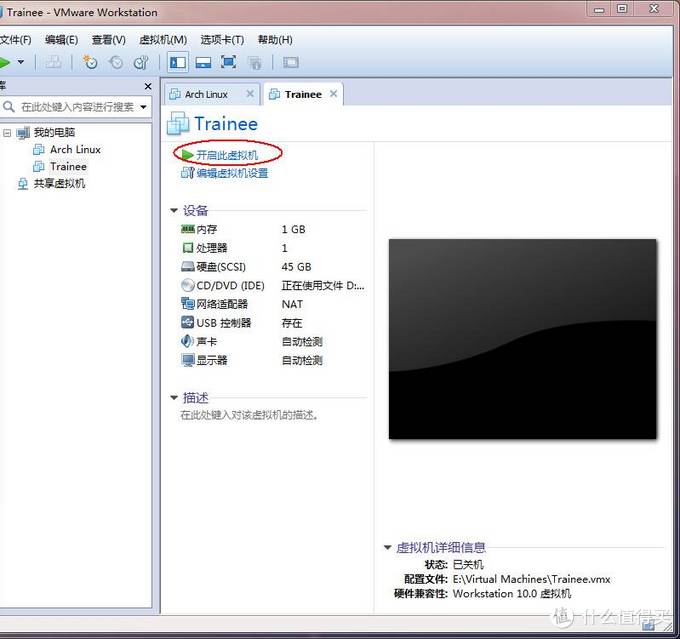This screenshot has width=680, height=639.
Task: Click 开启此虚拟机 to power on
Action: click(227, 155)
